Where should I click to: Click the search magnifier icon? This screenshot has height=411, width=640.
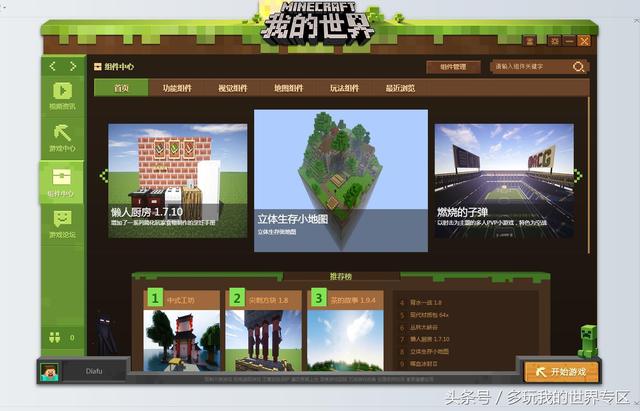tap(578, 67)
